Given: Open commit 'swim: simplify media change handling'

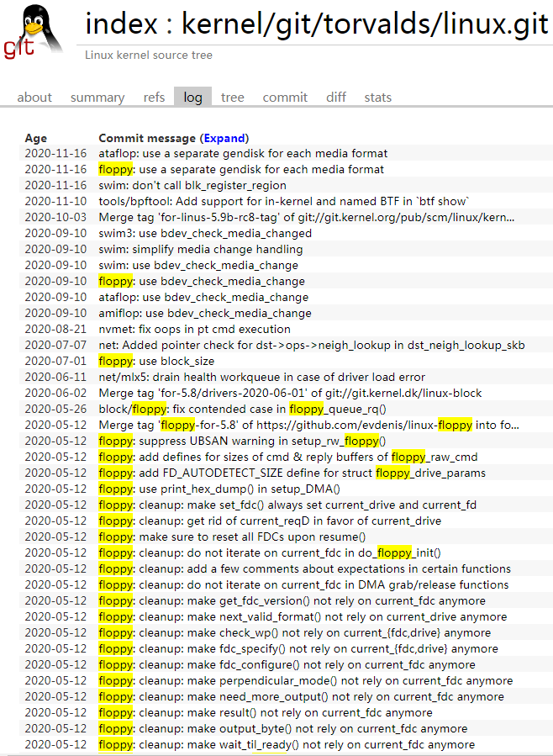Looking at the screenshot, I should tap(201, 249).
